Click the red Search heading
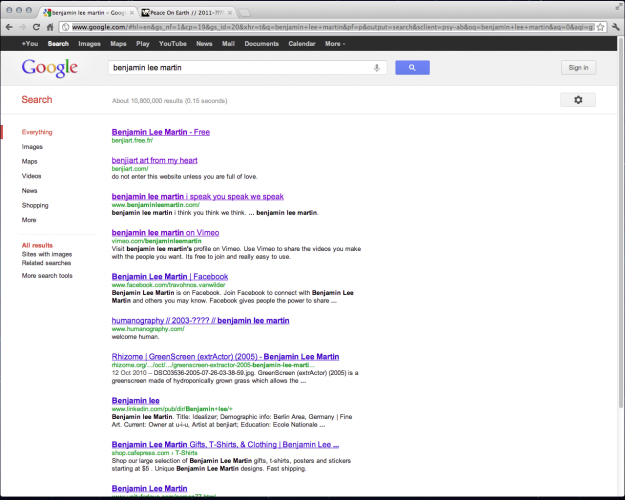 click(x=37, y=100)
